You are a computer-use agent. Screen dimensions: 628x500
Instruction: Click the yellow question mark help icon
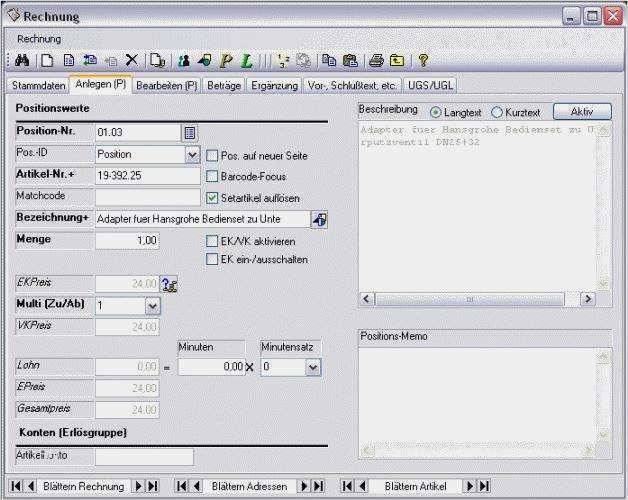(423, 60)
